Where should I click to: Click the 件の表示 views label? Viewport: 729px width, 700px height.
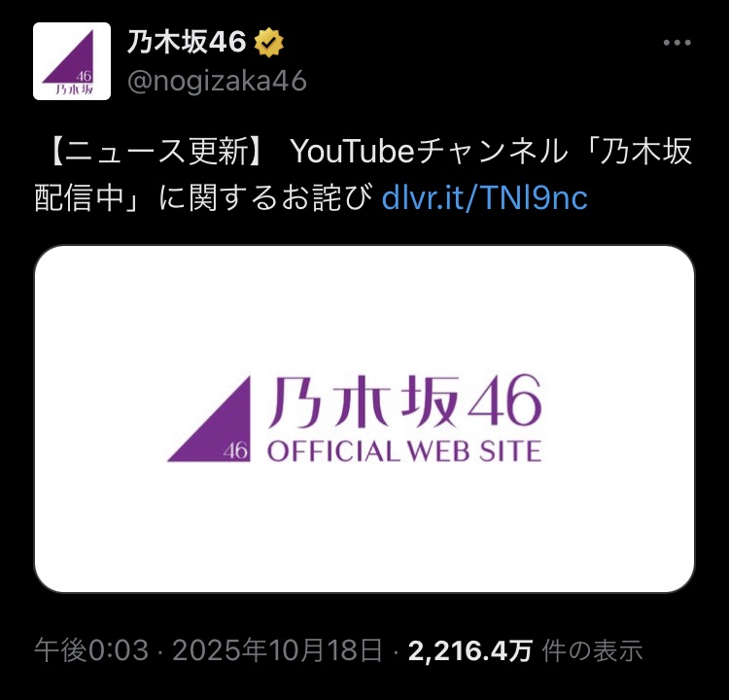592,650
